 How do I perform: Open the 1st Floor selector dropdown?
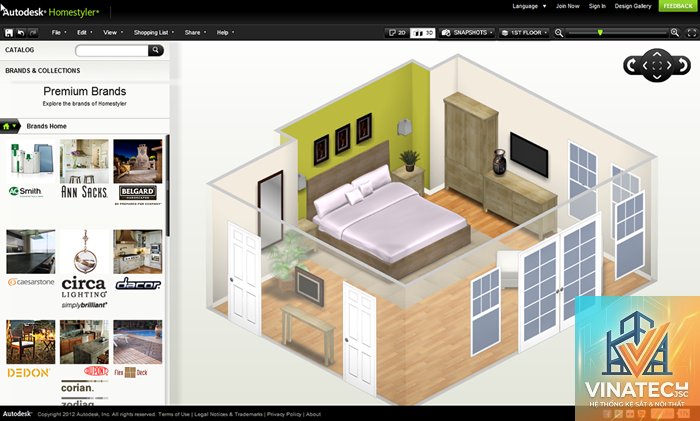(524, 33)
